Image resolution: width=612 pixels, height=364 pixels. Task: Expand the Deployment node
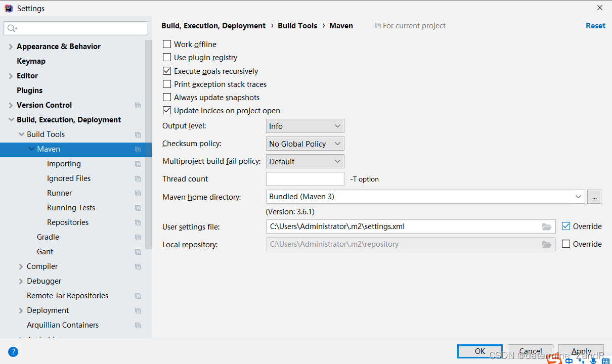tap(21, 310)
